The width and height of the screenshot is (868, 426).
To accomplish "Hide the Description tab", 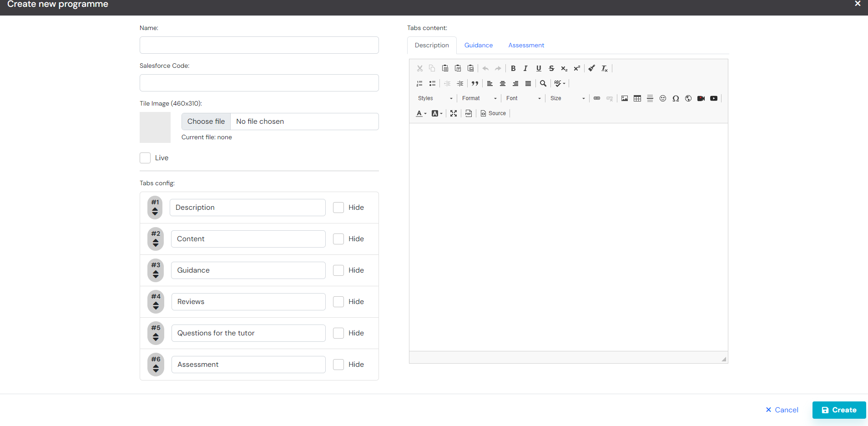I will point(338,208).
